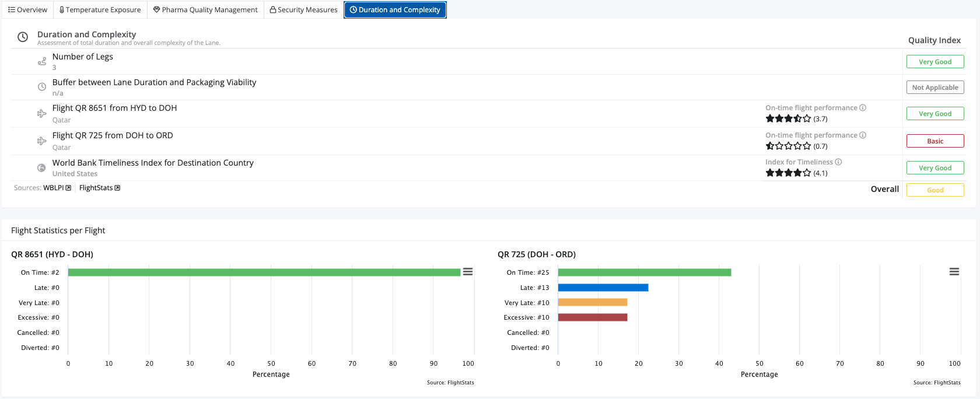Click the red Excessive bar in QR 725 chart
This screenshot has width=980, height=399.
click(592, 317)
